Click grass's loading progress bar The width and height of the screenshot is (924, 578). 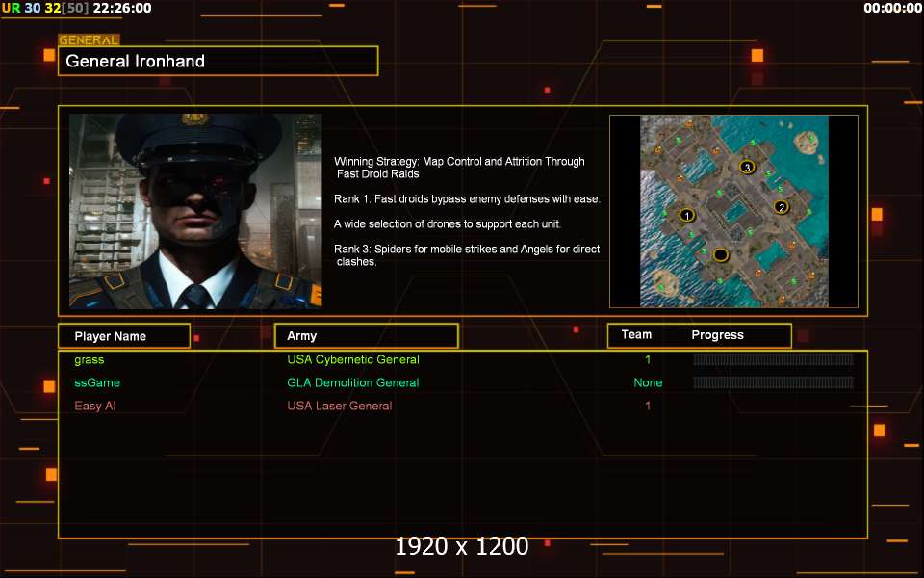773,359
